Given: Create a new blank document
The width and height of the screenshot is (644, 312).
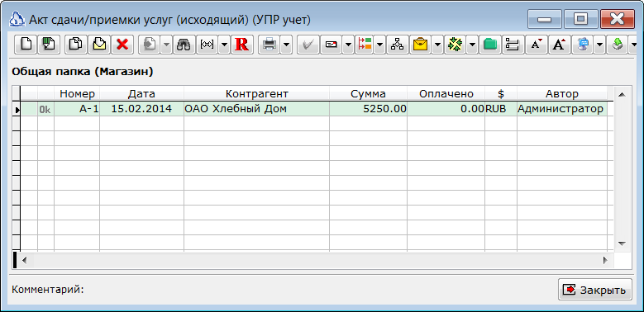Looking at the screenshot, I should [26, 44].
